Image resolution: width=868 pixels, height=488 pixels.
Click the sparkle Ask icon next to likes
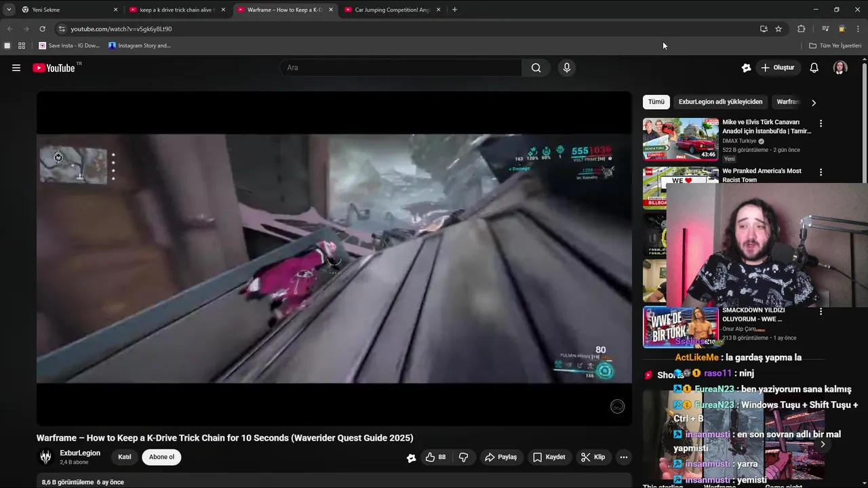point(411,457)
